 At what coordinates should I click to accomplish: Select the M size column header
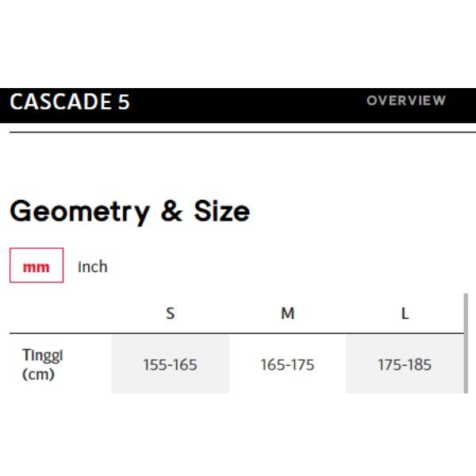pyautogui.click(x=287, y=313)
